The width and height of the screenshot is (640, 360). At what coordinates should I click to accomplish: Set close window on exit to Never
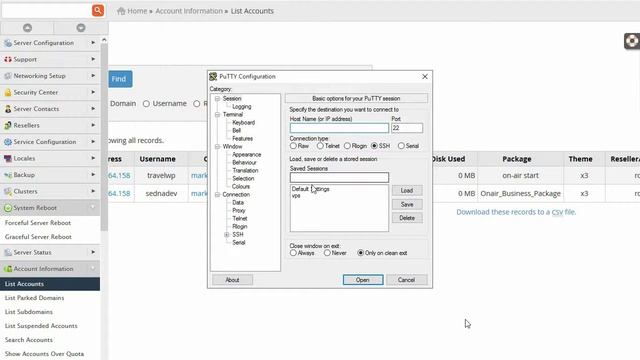[x=327, y=253]
